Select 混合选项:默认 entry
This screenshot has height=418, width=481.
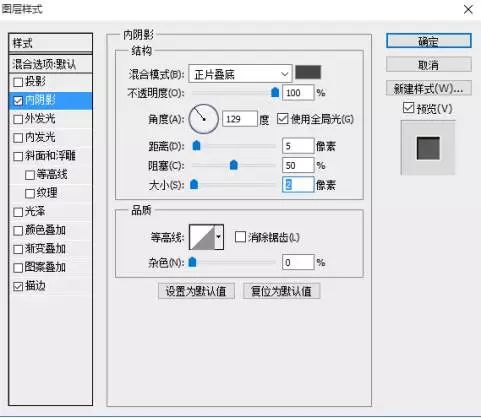tap(51, 64)
